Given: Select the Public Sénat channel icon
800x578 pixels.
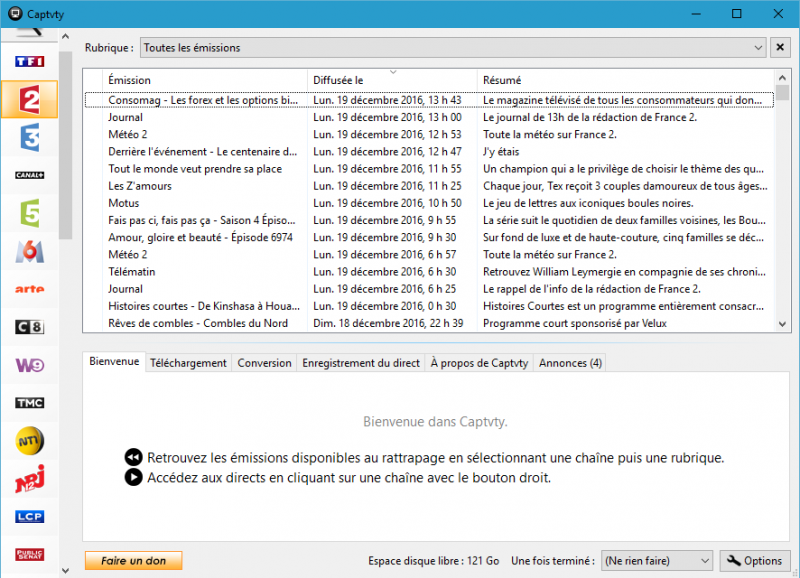Looking at the screenshot, I should pyautogui.click(x=30, y=554).
